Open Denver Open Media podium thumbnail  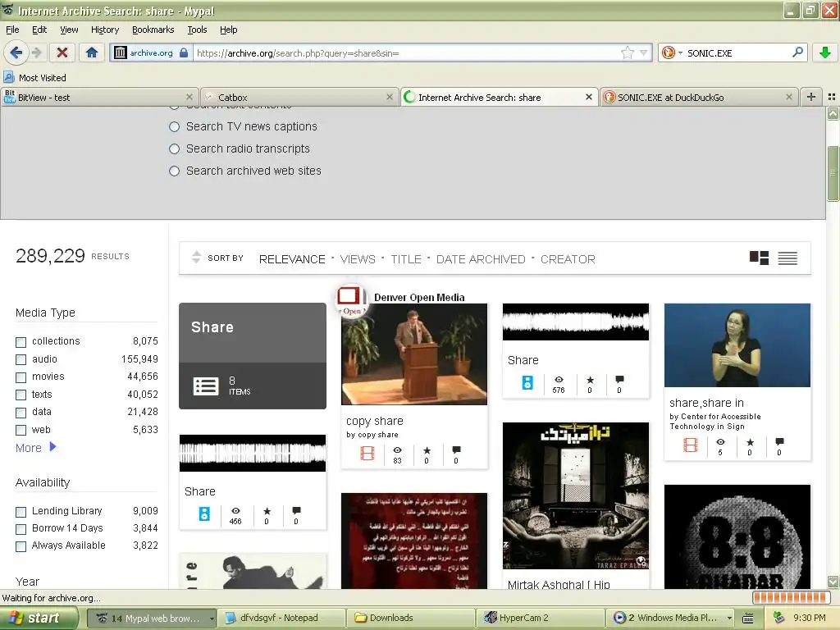click(414, 354)
